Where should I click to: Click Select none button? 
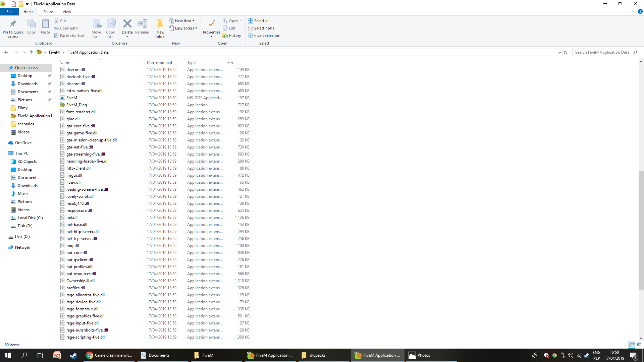261,28
